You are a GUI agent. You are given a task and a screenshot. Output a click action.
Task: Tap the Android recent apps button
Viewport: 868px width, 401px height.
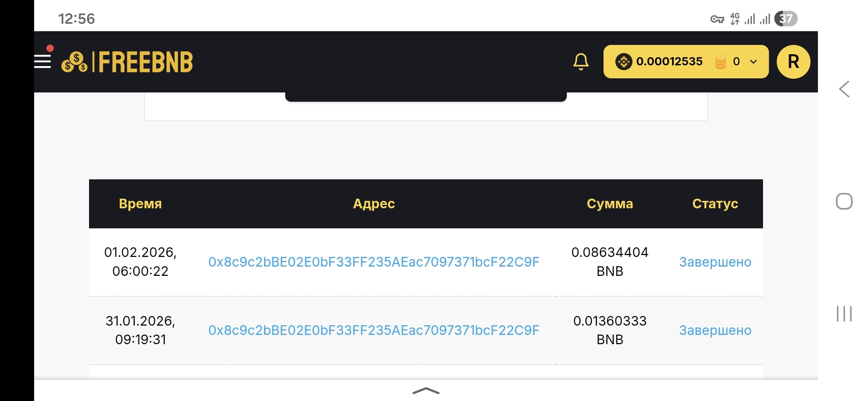844,314
